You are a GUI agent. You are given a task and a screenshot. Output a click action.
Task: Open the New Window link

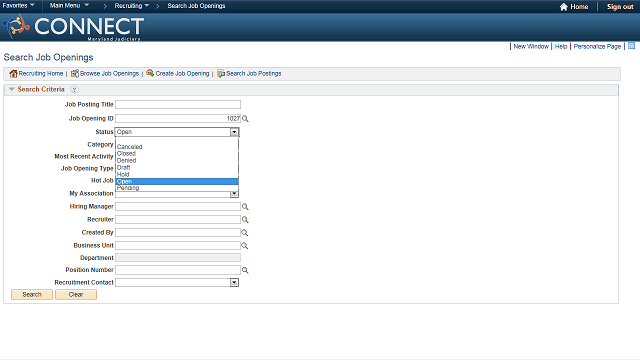(531, 47)
